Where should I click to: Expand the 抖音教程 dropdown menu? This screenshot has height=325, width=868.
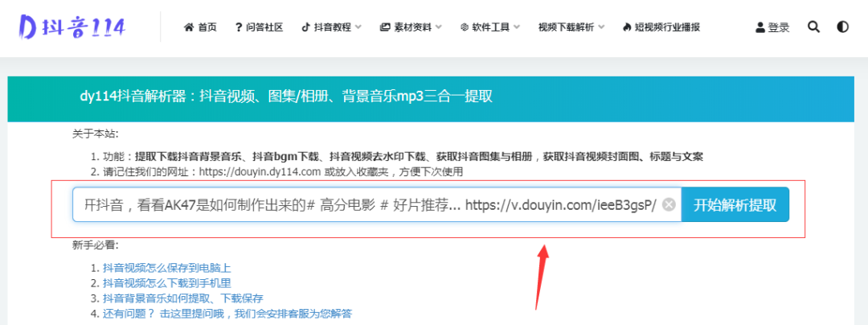pyautogui.click(x=358, y=27)
